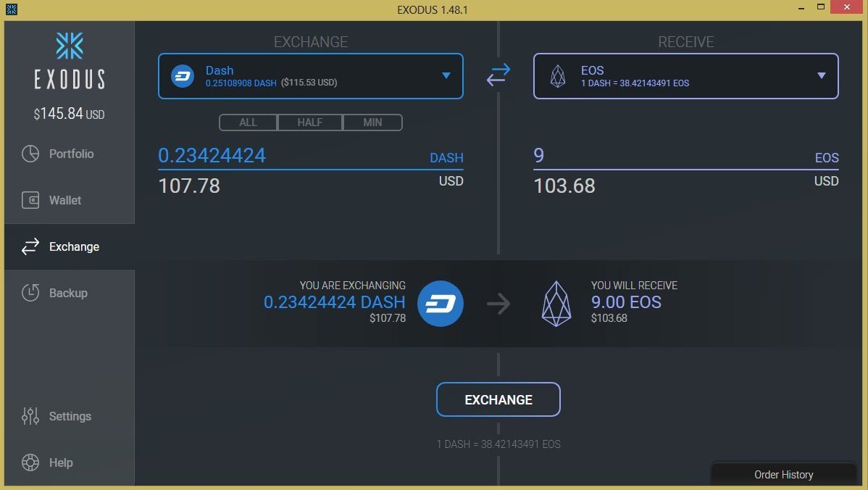
Task: Click the $107.78 summary value
Action: (x=388, y=318)
